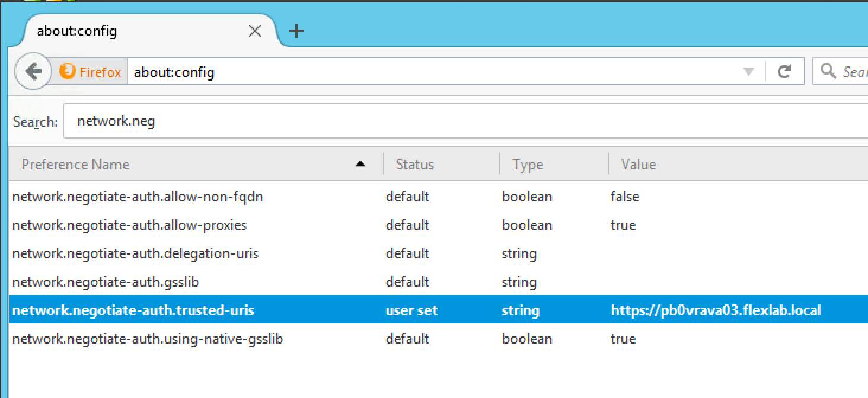This screenshot has height=398, width=868.
Task: Click the 'string' type of delegation-uris row
Action: click(x=519, y=254)
